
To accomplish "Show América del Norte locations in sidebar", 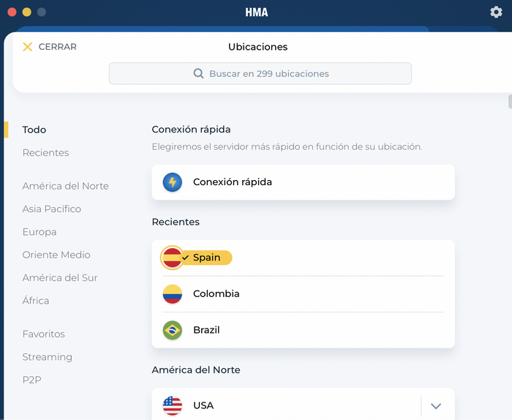I will 66,186.
